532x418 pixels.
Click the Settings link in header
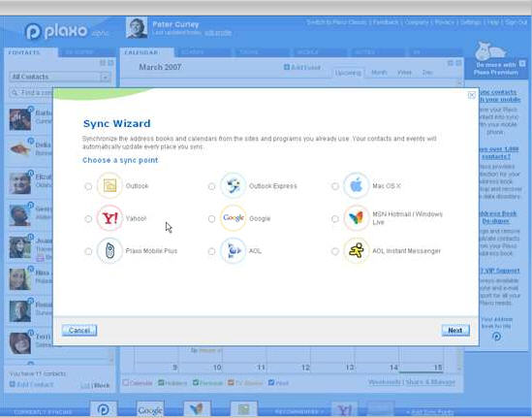pos(471,22)
